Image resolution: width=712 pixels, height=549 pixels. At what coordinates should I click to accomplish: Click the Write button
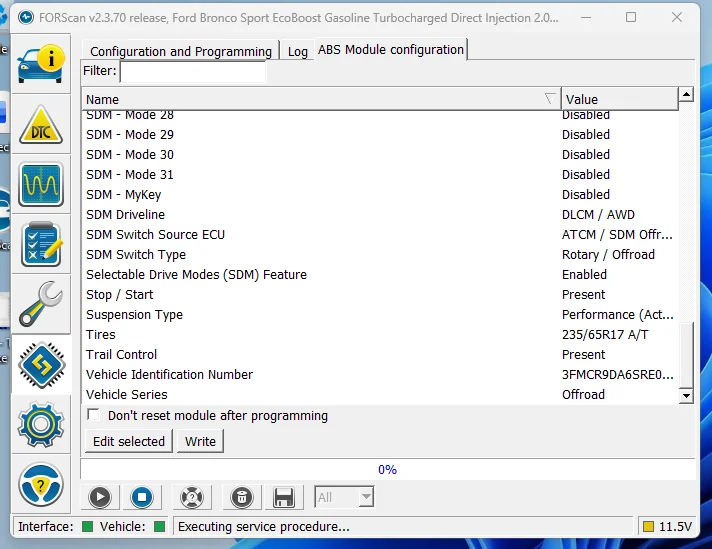tap(200, 441)
